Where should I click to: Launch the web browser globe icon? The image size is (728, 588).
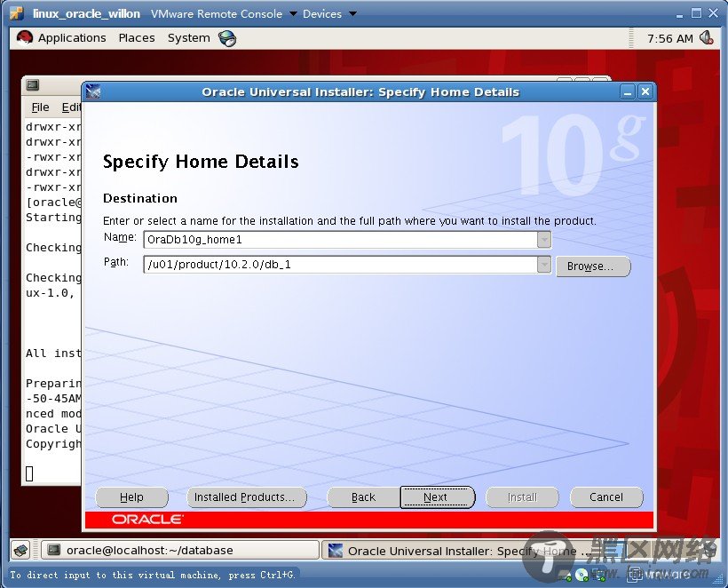pos(227,38)
